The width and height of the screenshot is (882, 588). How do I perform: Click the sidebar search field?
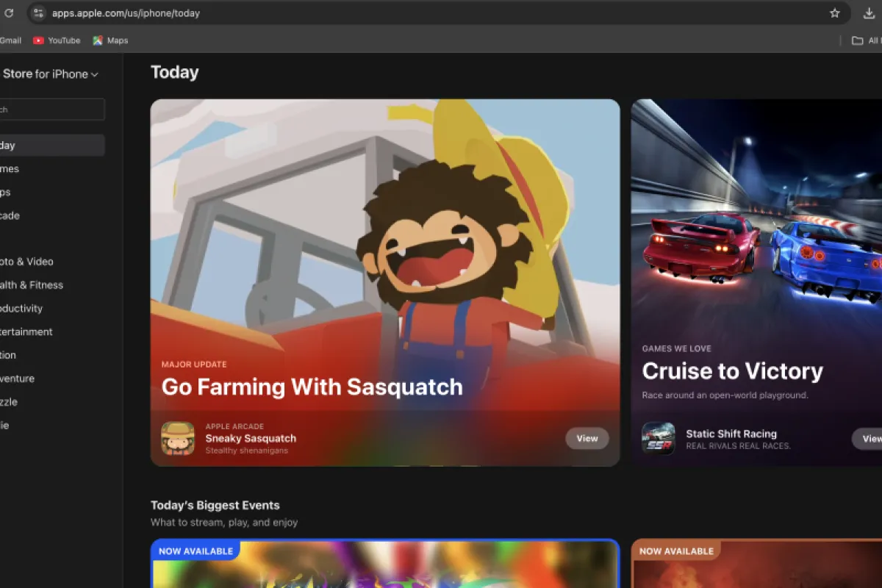(x=51, y=110)
